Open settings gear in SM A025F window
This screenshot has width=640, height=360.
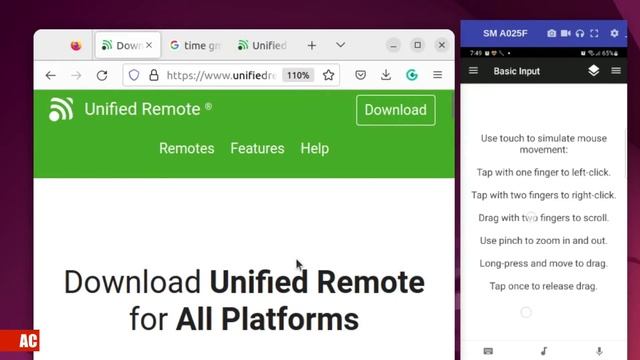[614, 33]
